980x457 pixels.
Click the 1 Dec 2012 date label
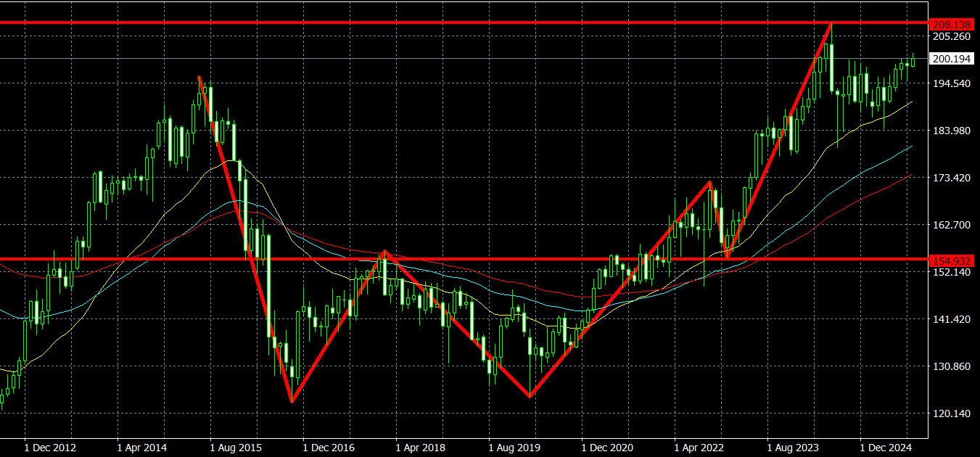50,448
